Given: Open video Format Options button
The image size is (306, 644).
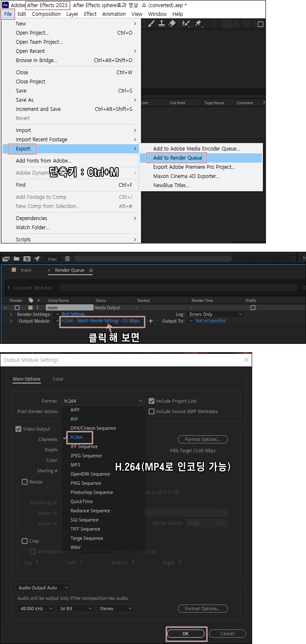Looking at the screenshot, I should pyautogui.click(x=203, y=439).
